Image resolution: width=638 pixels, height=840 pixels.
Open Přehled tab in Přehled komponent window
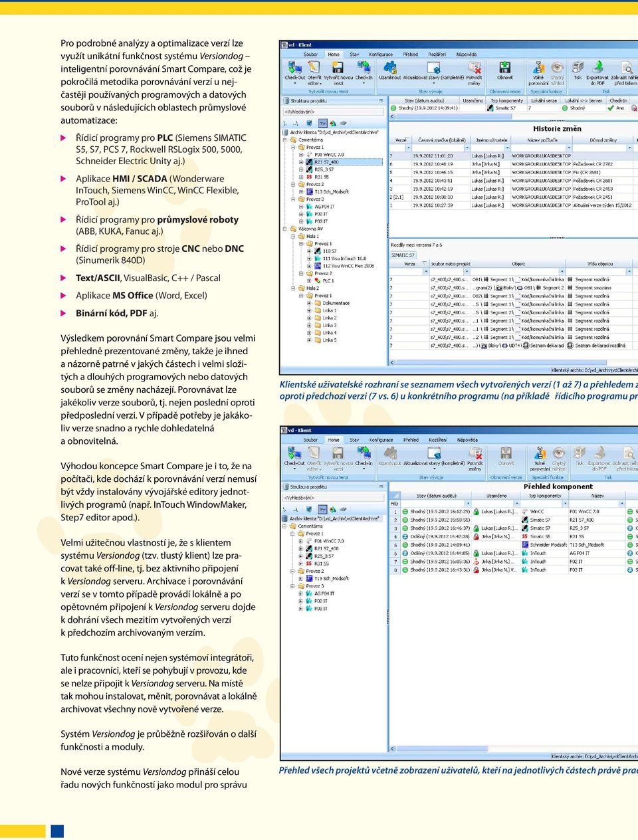[411, 440]
